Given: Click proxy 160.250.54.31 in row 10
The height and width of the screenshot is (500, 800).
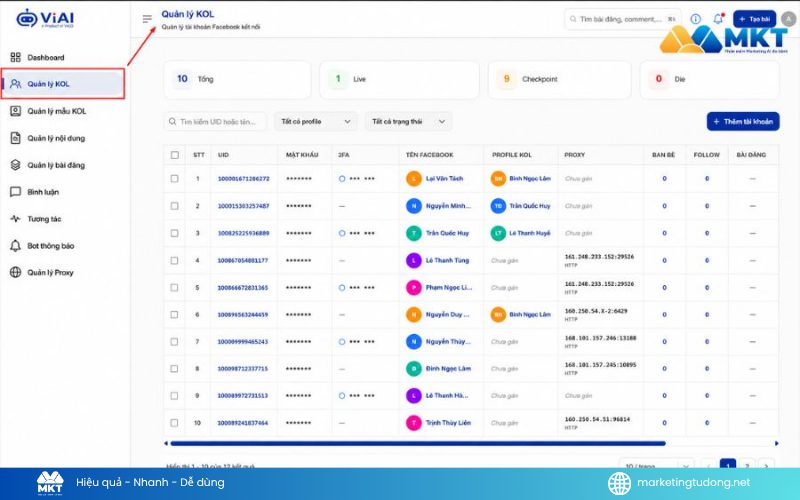Looking at the screenshot, I should (x=597, y=419).
